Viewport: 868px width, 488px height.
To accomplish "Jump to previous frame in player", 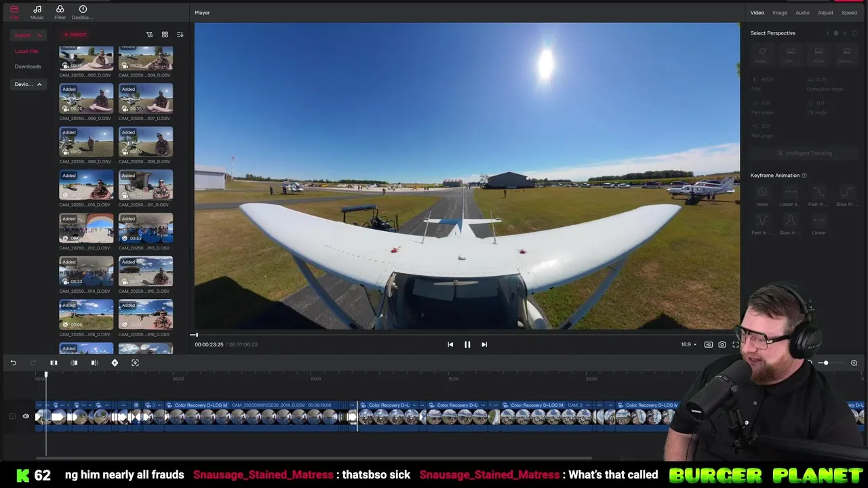I will point(450,344).
